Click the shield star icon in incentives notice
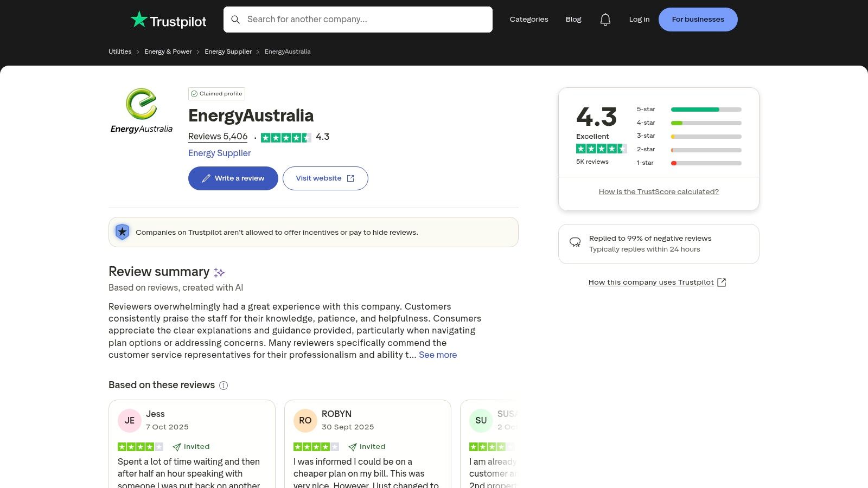This screenshot has width=868, height=488. pyautogui.click(x=123, y=232)
